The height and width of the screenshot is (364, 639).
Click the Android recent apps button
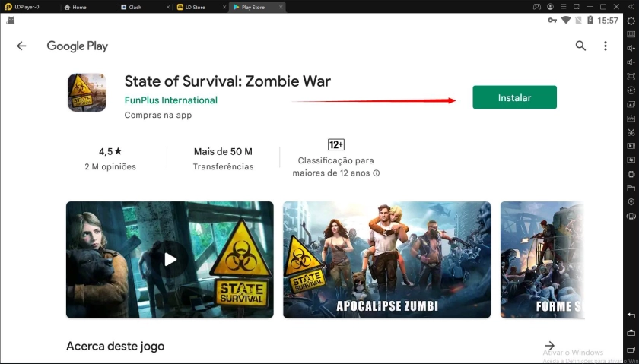click(631, 350)
